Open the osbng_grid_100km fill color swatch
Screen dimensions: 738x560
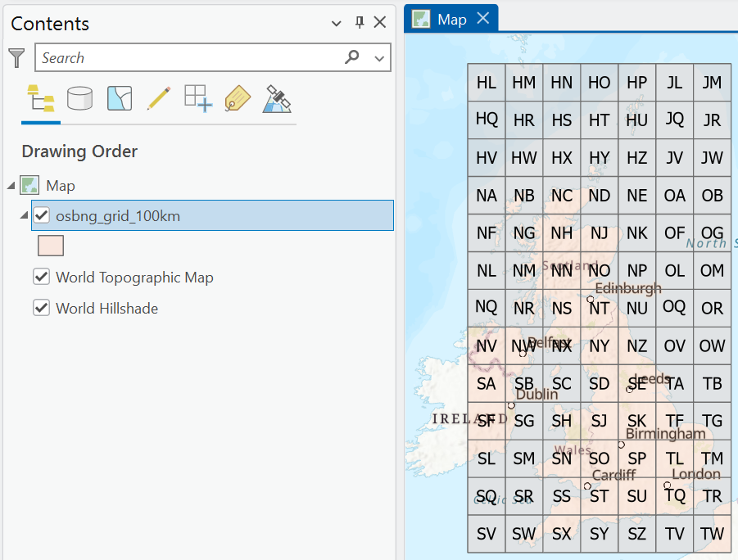pyautogui.click(x=51, y=246)
